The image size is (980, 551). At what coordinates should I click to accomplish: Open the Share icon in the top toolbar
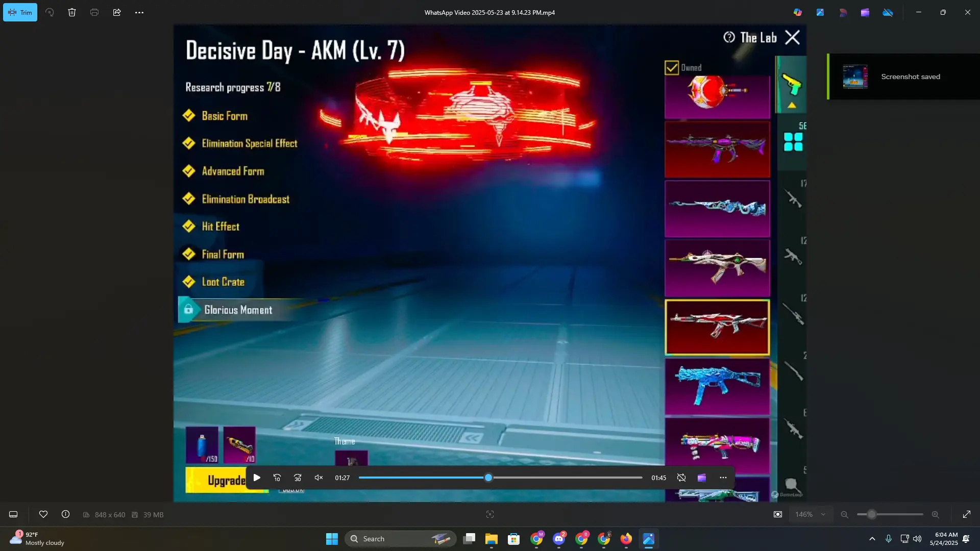(x=117, y=12)
